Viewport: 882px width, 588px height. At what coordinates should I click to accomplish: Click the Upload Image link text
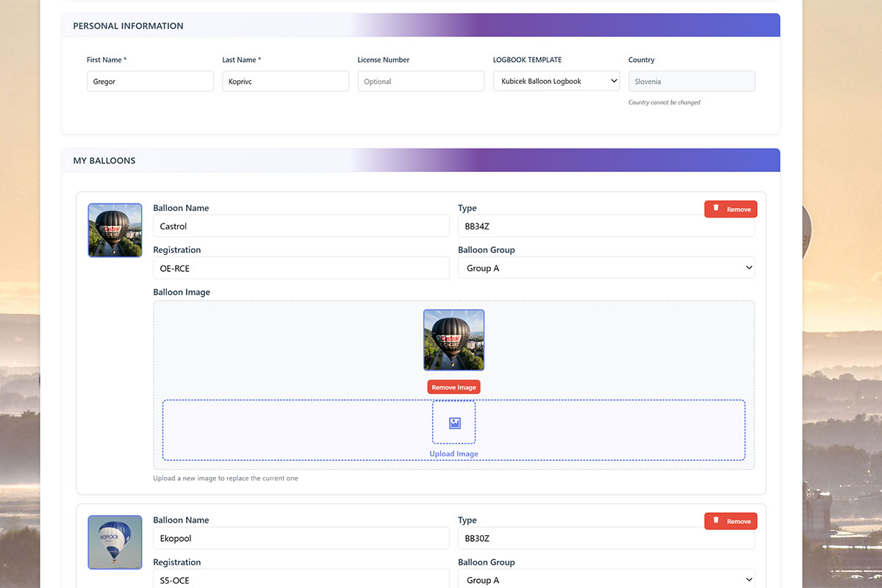coord(453,454)
